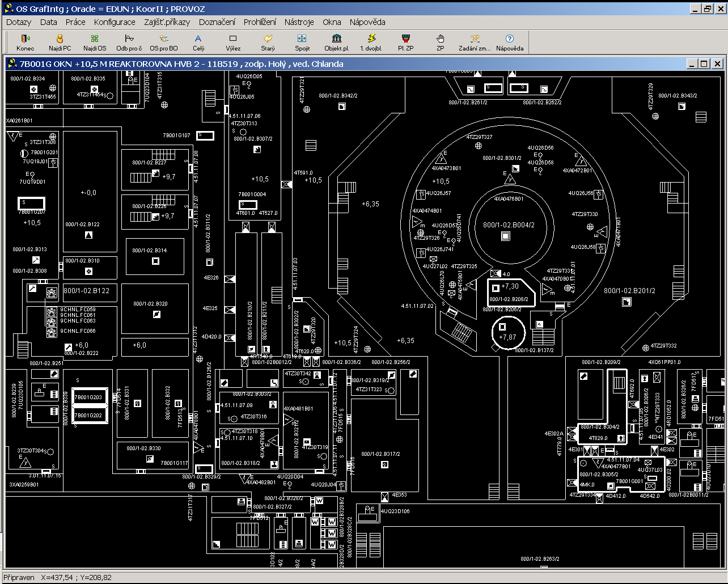Click the 4E325 door label
This screenshot has width=728, height=584.
click(x=210, y=308)
